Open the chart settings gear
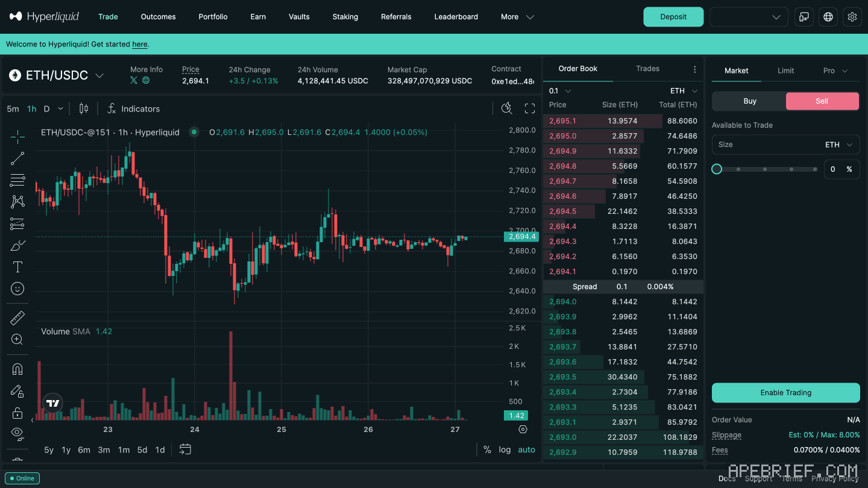This screenshot has width=868, height=488. point(523,430)
